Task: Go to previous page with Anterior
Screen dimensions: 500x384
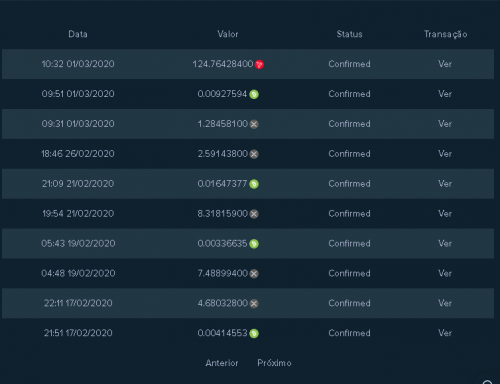Action: pyautogui.click(x=222, y=363)
